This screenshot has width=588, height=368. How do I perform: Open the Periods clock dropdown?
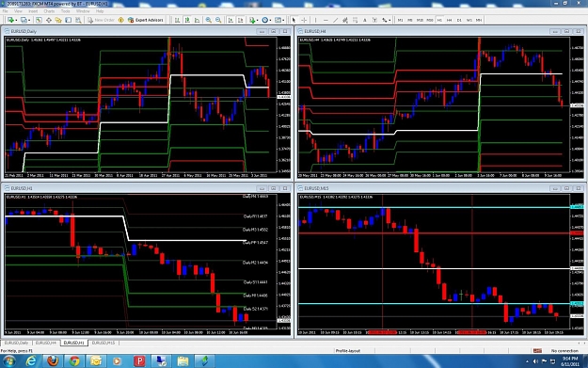[x=266, y=20]
